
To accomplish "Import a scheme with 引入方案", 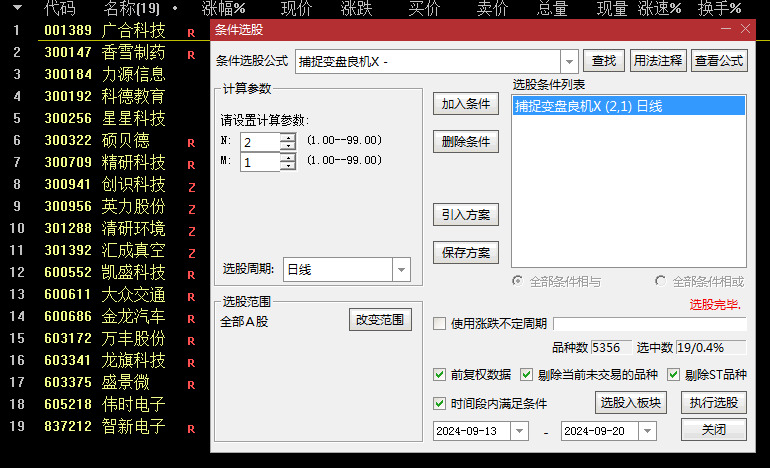I will click(x=466, y=215).
